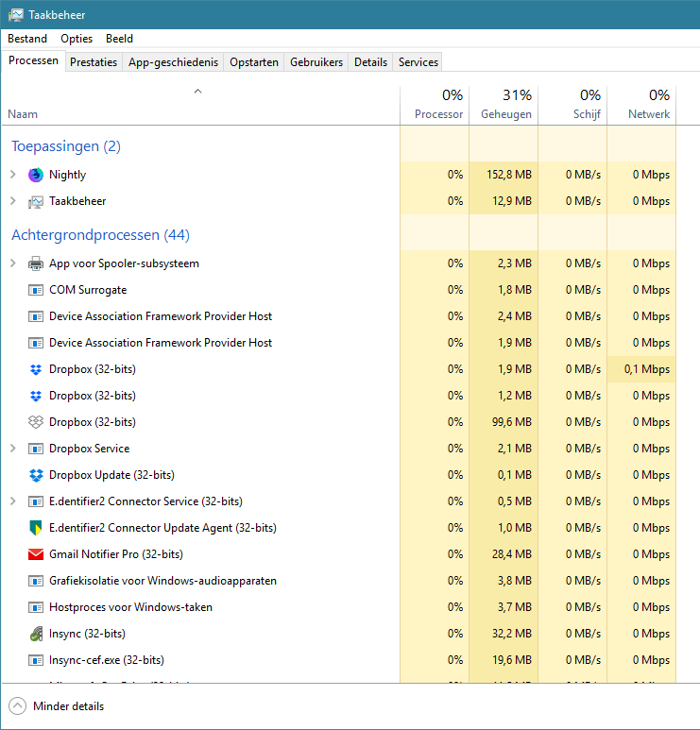The width and height of the screenshot is (700, 730).
Task: Click the grey Dropbox icon with 99,6 MB
Action: [x=36, y=422]
